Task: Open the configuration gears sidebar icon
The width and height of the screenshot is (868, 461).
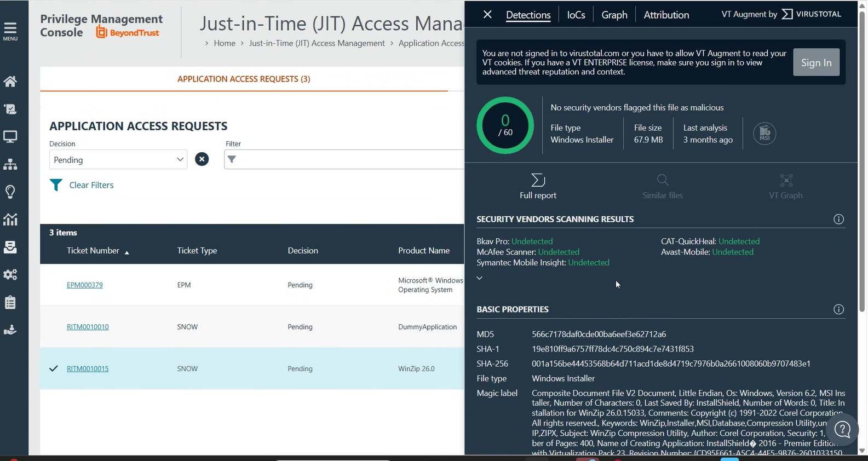Action: pos(10,274)
